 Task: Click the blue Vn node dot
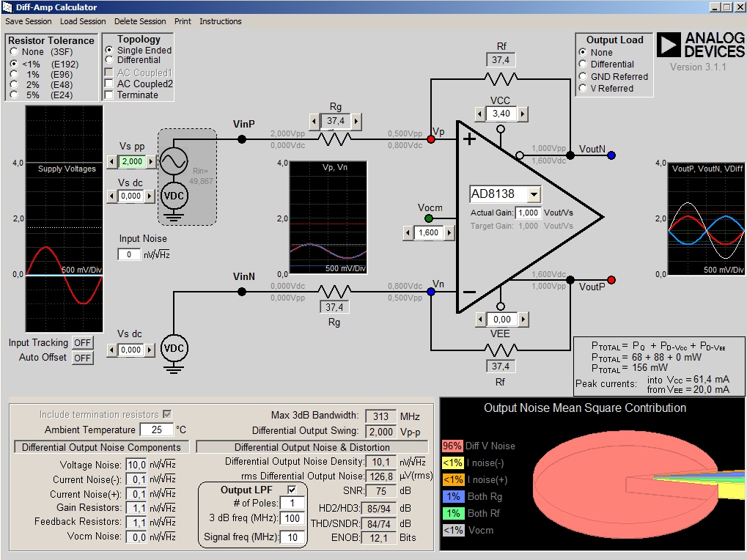click(431, 292)
